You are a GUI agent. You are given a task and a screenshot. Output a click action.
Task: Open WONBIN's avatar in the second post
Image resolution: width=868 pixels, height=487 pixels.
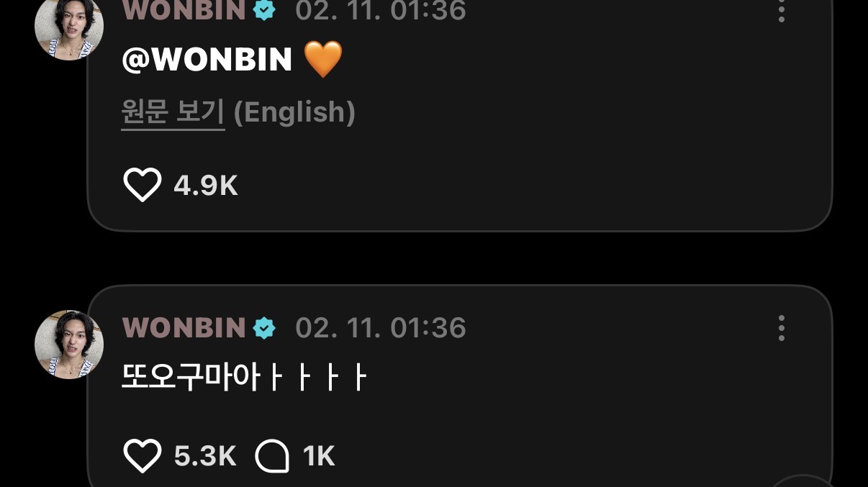[x=69, y=345]
